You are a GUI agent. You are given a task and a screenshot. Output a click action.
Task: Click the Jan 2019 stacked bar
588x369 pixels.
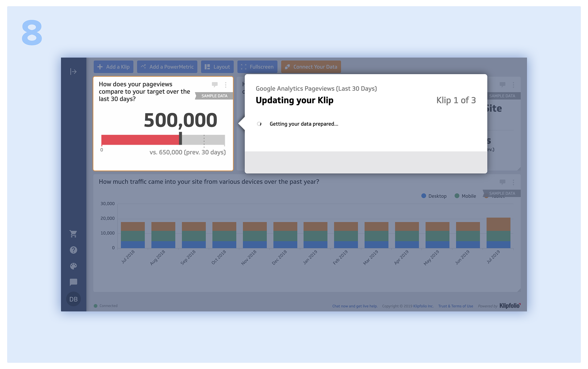click(315, 235)
